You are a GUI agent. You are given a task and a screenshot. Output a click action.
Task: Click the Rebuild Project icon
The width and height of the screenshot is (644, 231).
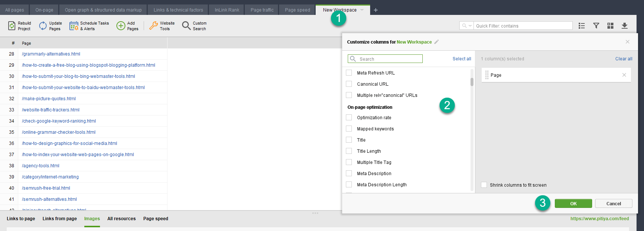[12, 26]
